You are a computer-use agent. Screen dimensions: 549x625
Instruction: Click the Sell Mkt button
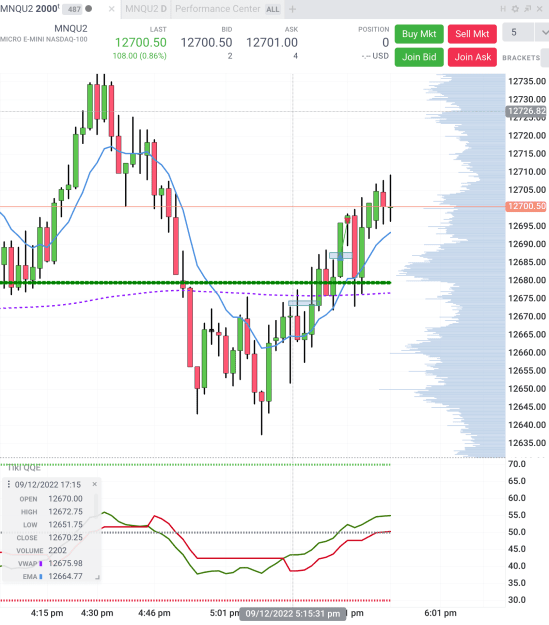pos(472,34)
